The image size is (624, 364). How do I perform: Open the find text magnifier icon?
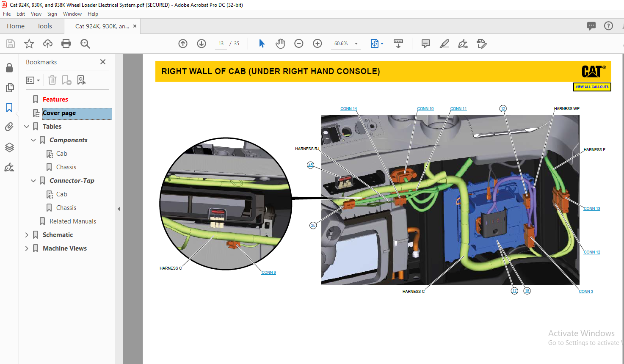pyautogui.click(x=85, y=44)
